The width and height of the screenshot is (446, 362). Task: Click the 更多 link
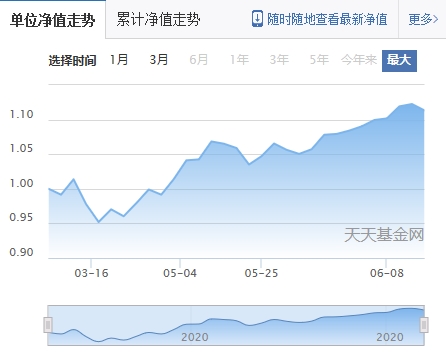pyautogui.click(x=423, y=19)
